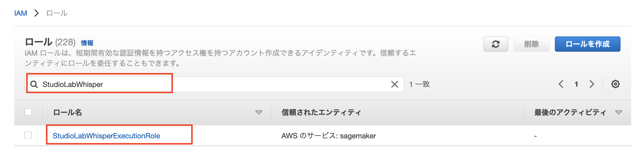Select all roles header checkbox

[28, 112]
